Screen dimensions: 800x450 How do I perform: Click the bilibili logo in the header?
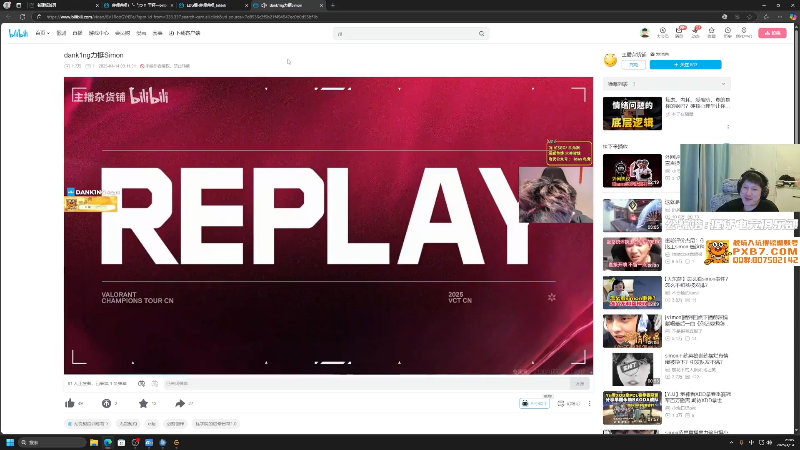click(x=18, y=33)
